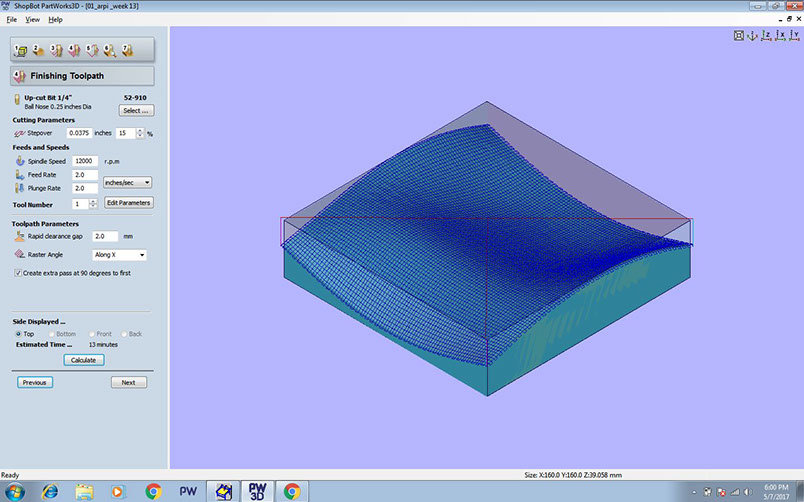This screenshot has width=804, height=502.
Task: Click the Up-cut Bit tool icon
Action: (x=17, y=101)
